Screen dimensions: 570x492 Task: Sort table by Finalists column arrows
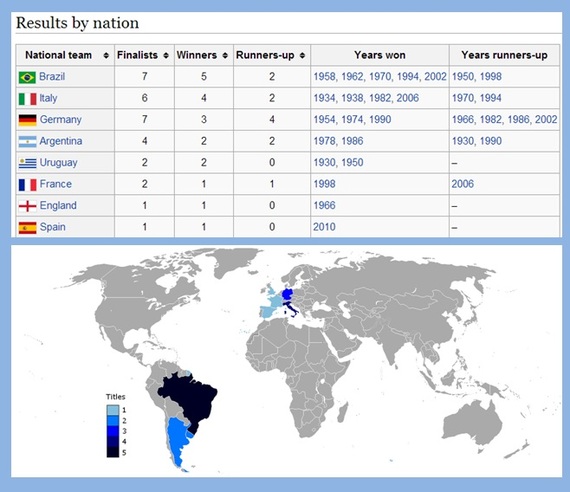[x=166, y=55]
